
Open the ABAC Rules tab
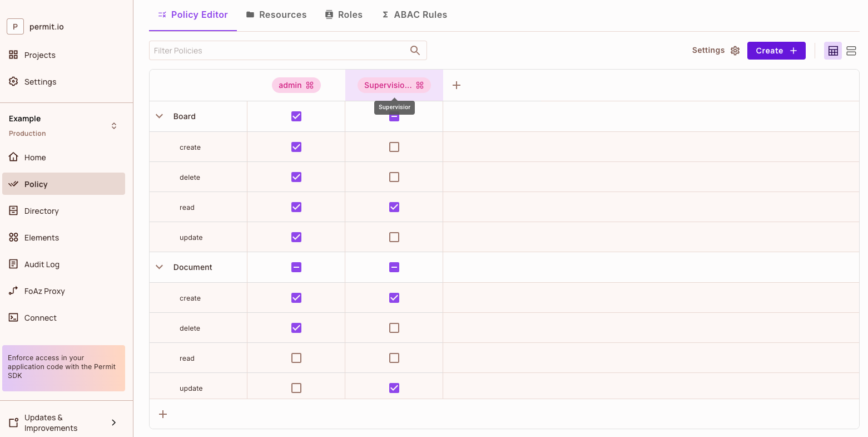click(414, 14)
